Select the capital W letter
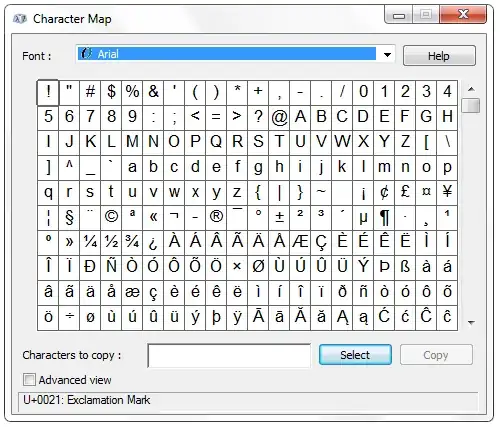The image size is (500, 427). pyautogui.click(x=342, y=142)
